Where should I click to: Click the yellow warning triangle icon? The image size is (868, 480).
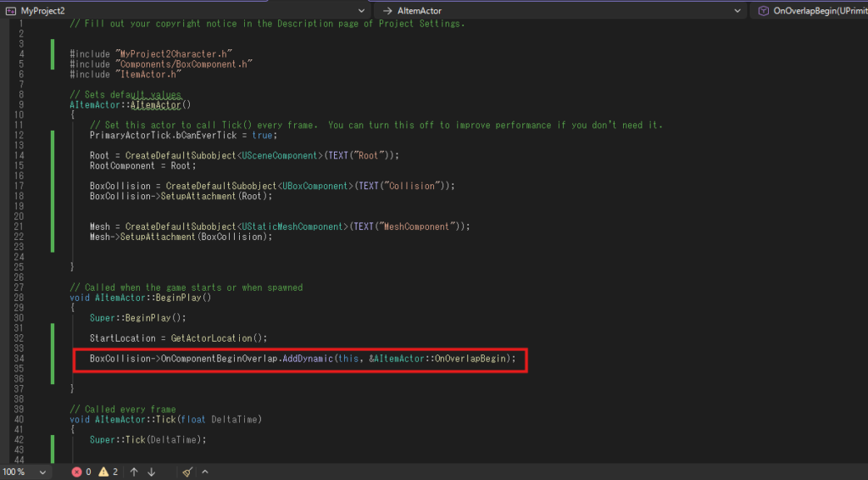(103, 472)
